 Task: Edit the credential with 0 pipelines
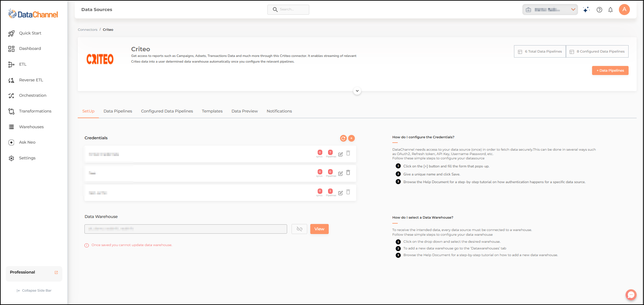pos(340,174)
